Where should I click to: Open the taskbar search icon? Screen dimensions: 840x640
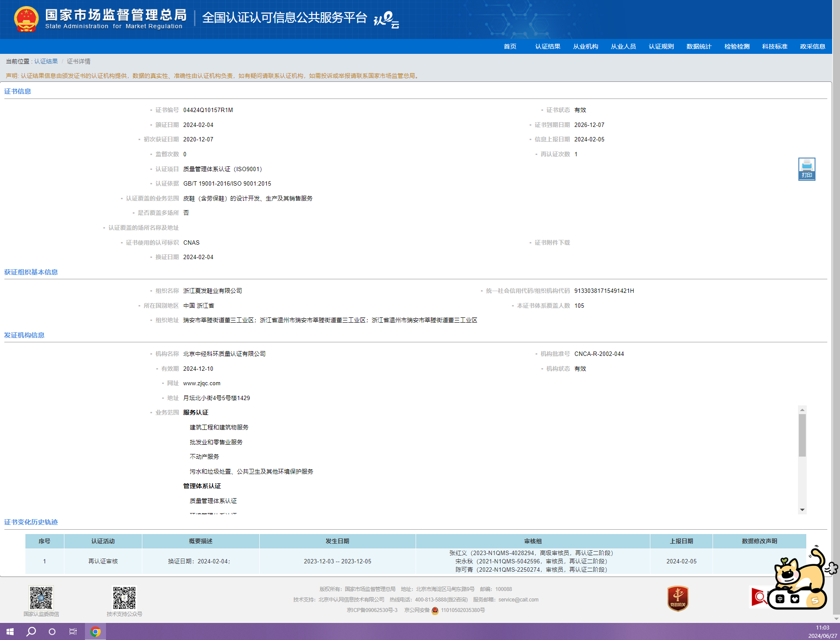tap(31, 632)
